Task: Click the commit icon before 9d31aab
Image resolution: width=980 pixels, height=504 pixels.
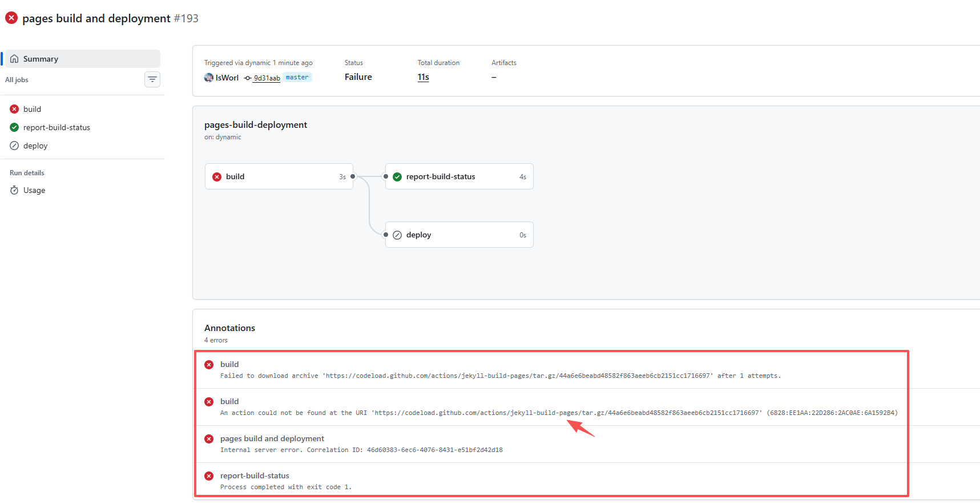Action: 248,78
